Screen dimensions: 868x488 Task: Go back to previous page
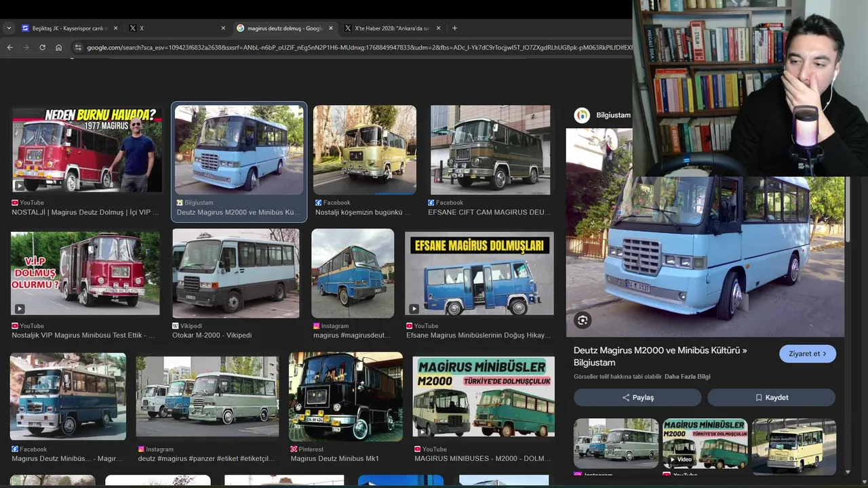coord(9,47)
